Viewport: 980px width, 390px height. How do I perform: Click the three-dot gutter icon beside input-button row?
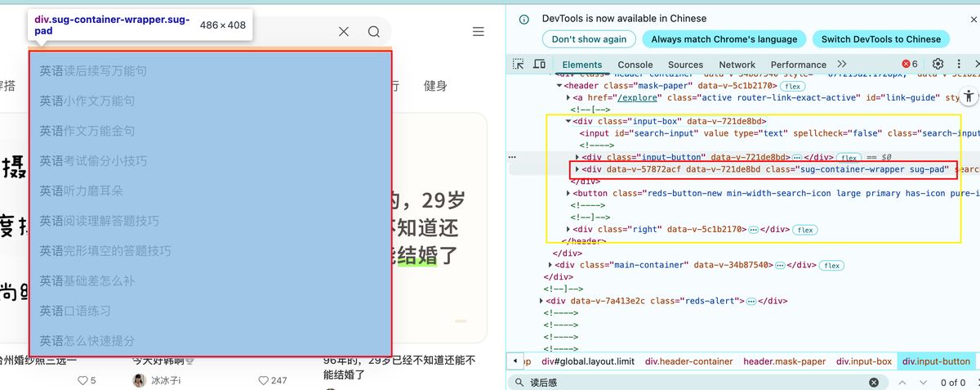tap(512, 156)
